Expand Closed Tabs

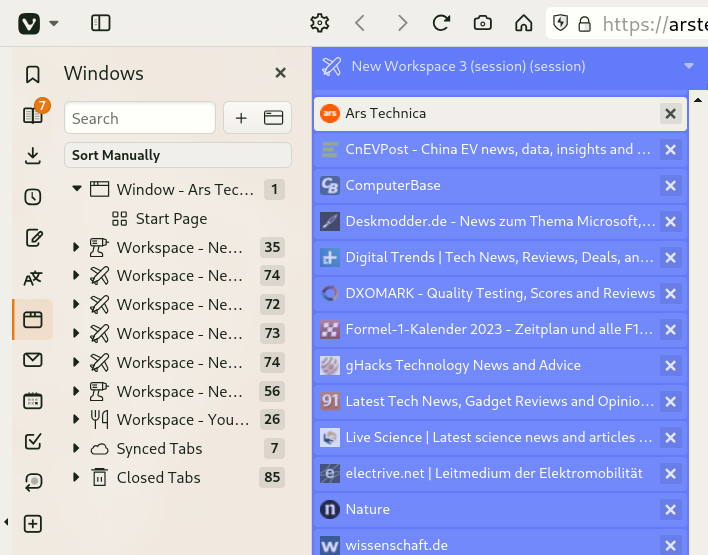[76, 477]
